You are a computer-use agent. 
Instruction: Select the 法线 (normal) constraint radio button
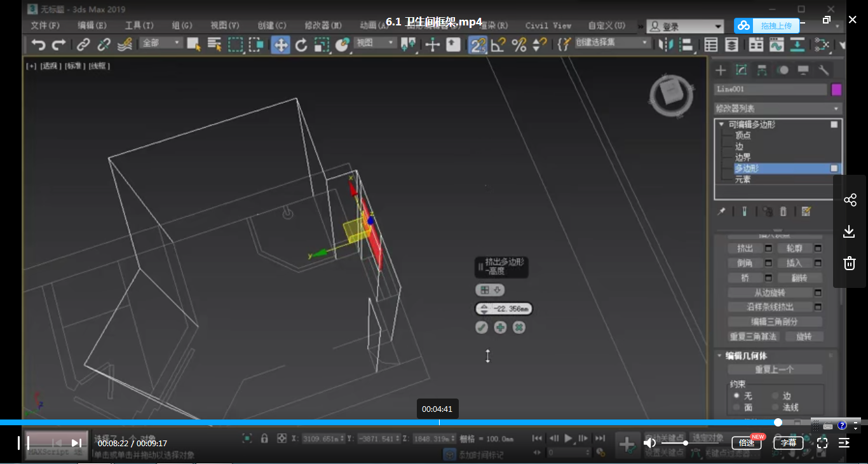(x=775, y=407)
